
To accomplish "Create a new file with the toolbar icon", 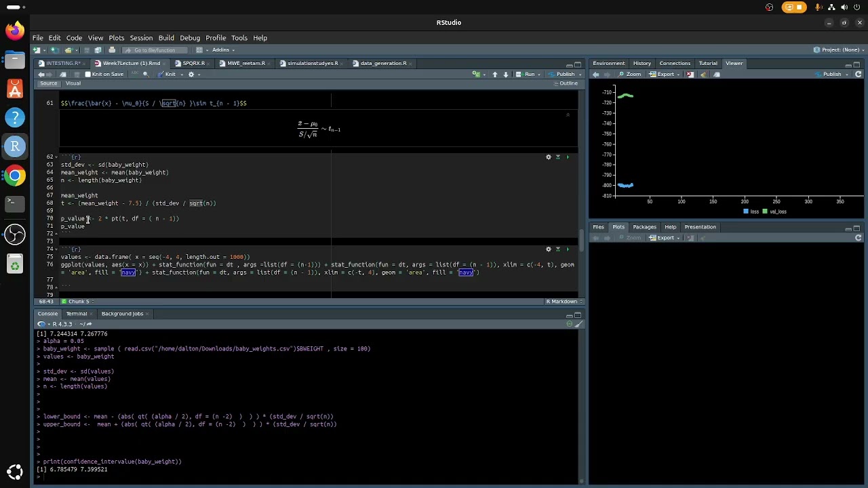I will tap(38, 50).
